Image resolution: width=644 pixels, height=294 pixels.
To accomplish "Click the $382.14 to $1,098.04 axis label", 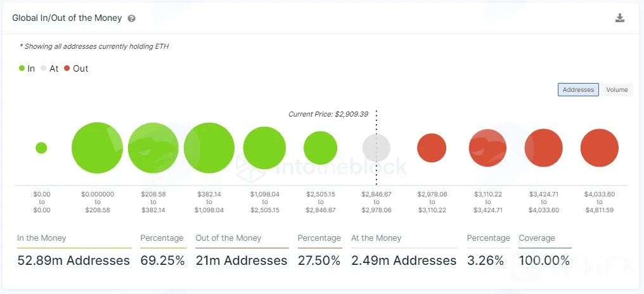I will [209, 202].
